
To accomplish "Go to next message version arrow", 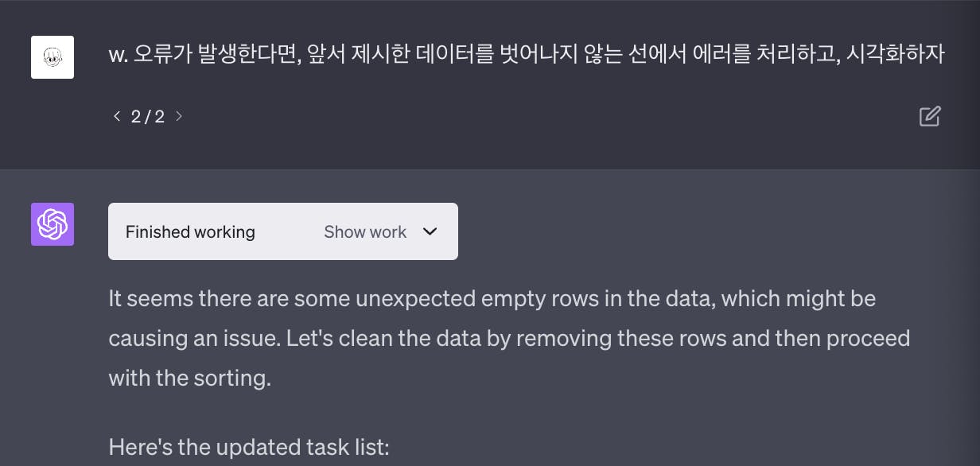I will coord(179,116).
